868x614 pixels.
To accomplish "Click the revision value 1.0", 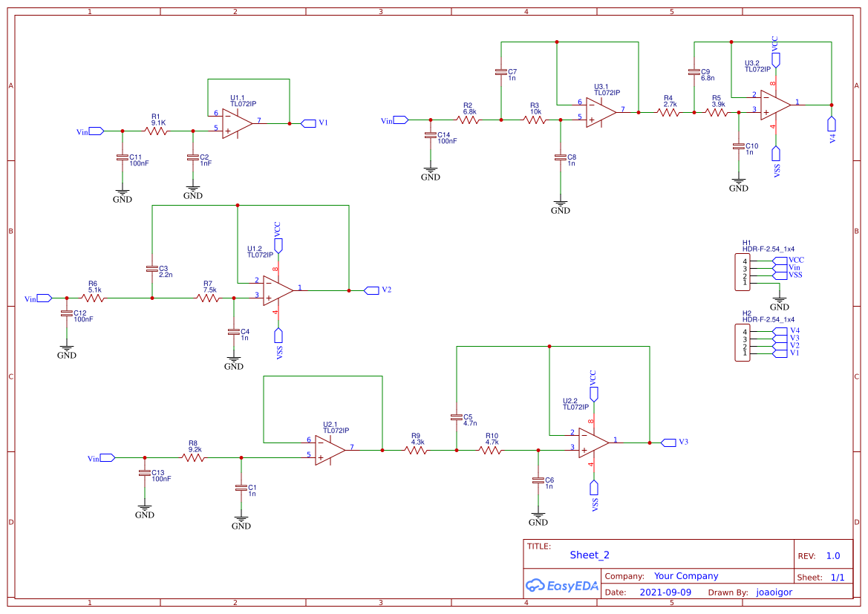I will click(x=833, y=556).
